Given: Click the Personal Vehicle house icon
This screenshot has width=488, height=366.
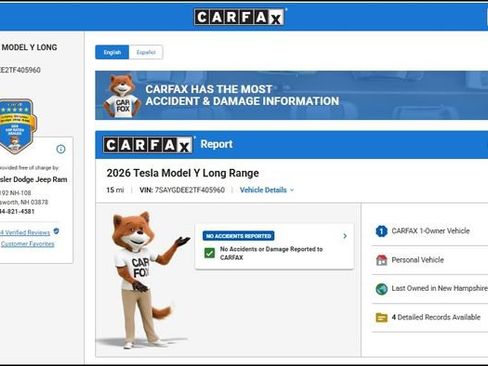Looking at the screenshot, I should [381, 260].
